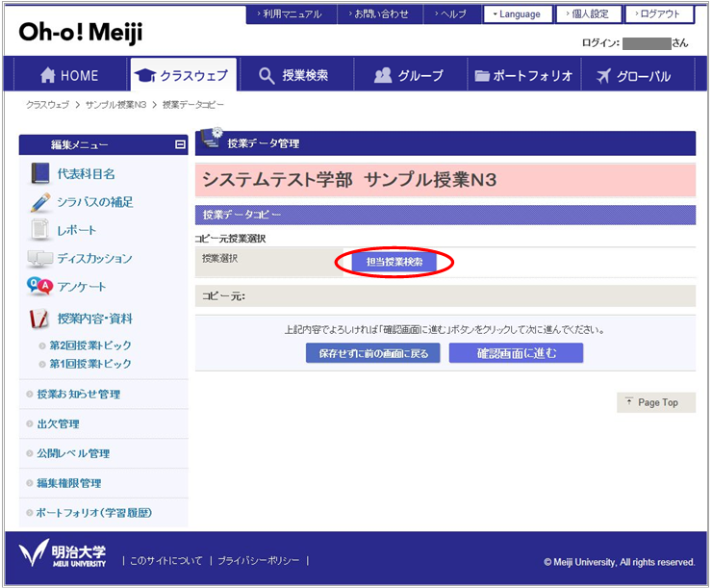Open 第1回授業トピック link
The height and width of the screenshot is (588, 712).
[x=90, y=363]
